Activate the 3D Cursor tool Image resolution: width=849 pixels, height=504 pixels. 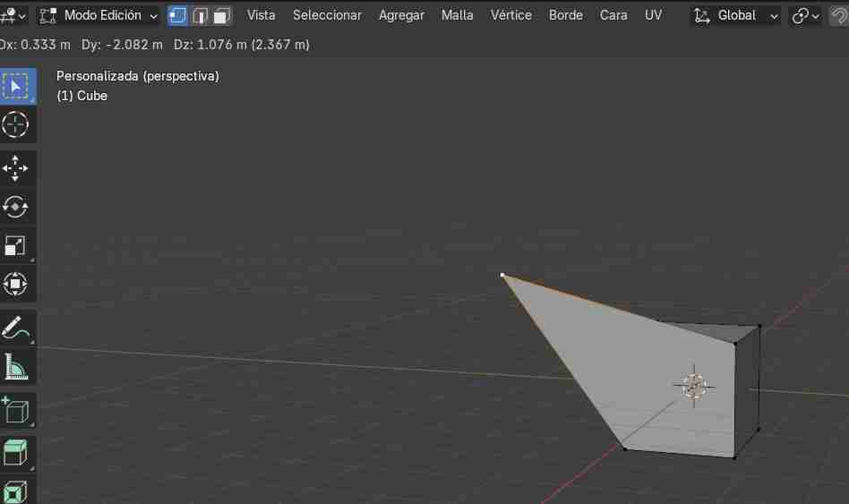tap(15, 125)
